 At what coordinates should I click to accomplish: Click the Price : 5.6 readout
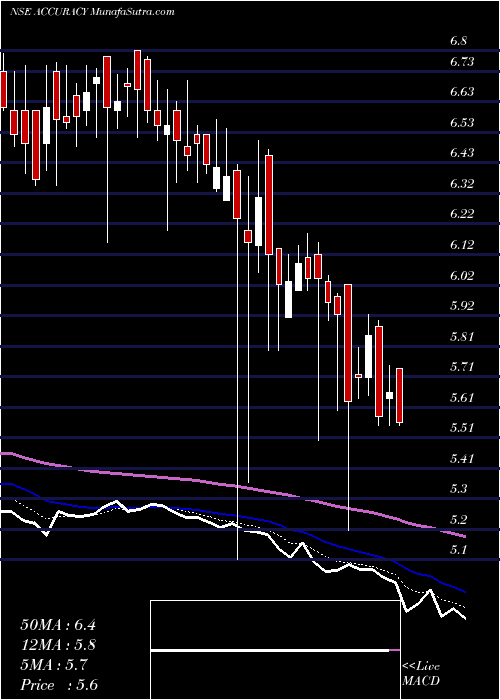[x=59, y=685]
